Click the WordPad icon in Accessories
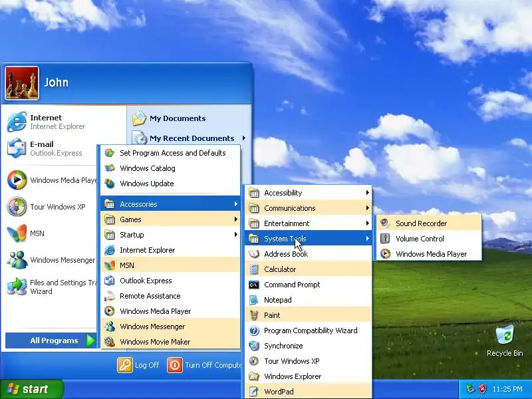The height and width of the screenshot is (399, 532). coord(254,392)
